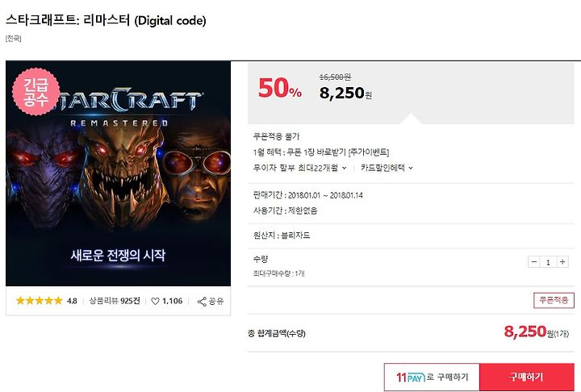Click the 11Pay logo icon

(411, 377)
